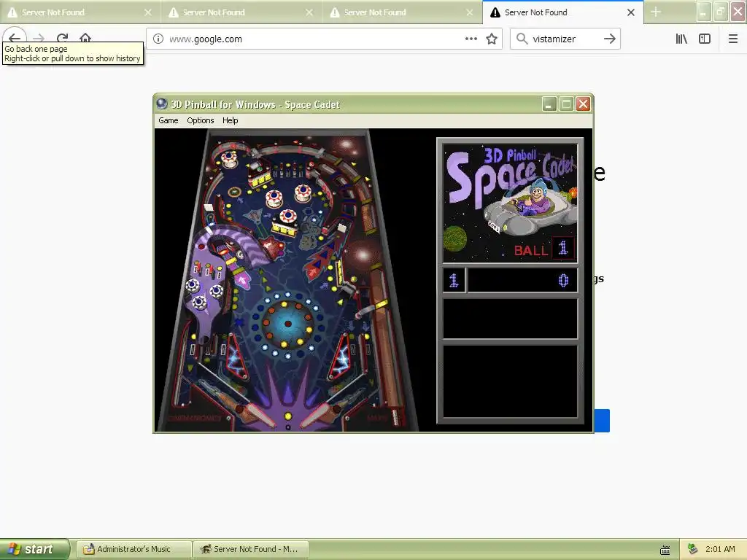The image size is (747, 560).
Task: Open a new tab with the plus button
Action: 656,12
